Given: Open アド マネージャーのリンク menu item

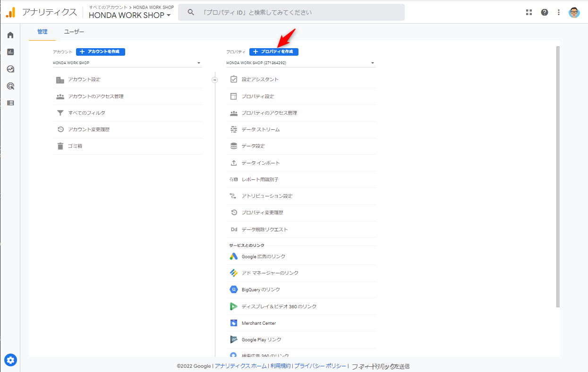Looking at the screenshot, I should [x=301, y=273].
